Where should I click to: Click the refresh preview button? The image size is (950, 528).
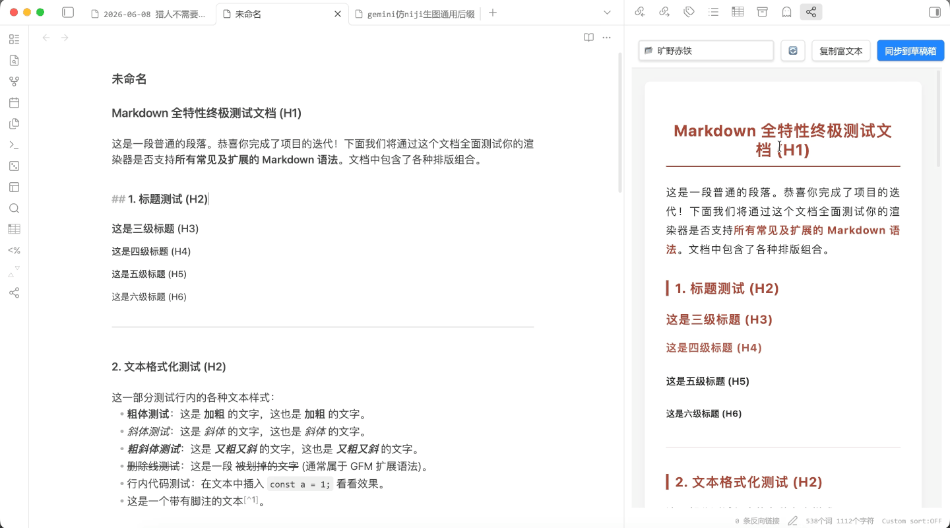(x=792, y=51)
